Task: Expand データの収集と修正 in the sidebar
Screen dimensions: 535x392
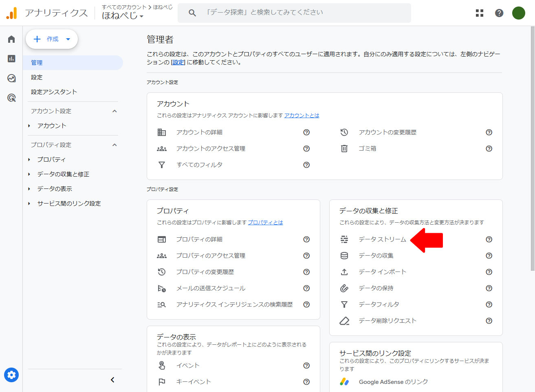Action: tap(29, 174)
